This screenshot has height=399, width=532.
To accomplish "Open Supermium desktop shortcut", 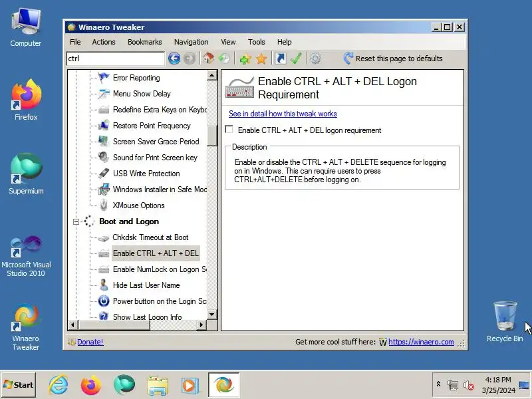I will click(x=26, y=174).
